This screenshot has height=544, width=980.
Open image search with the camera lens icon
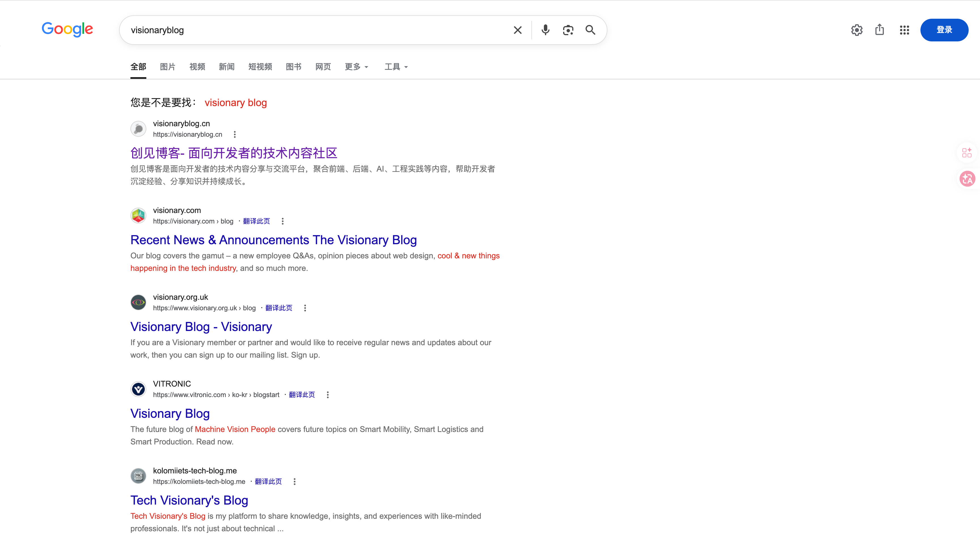[568, 30]
